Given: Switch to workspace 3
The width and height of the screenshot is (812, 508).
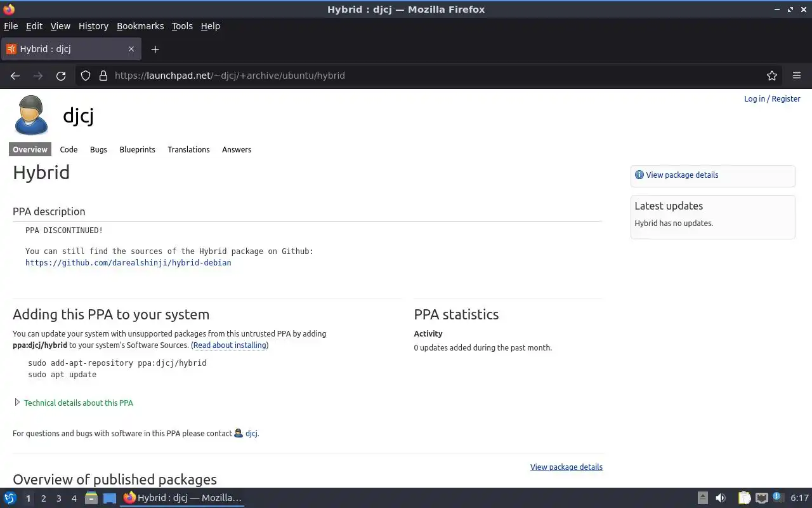Looking at the screenshot, I should [58, 498].
